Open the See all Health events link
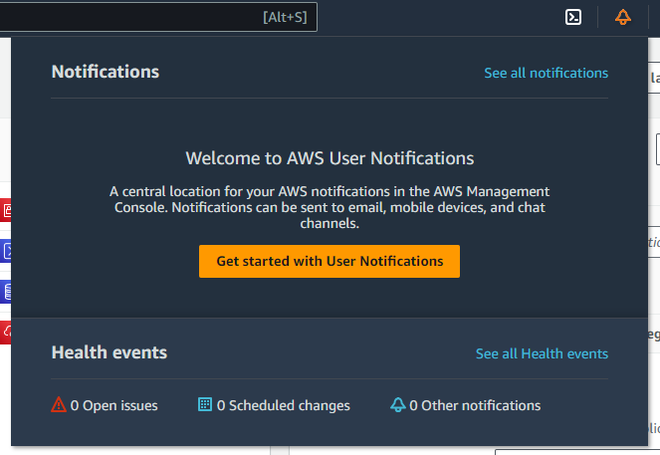The width and height of the screenshot is (660, 455). pyautogui.click(x=542, y=353)
